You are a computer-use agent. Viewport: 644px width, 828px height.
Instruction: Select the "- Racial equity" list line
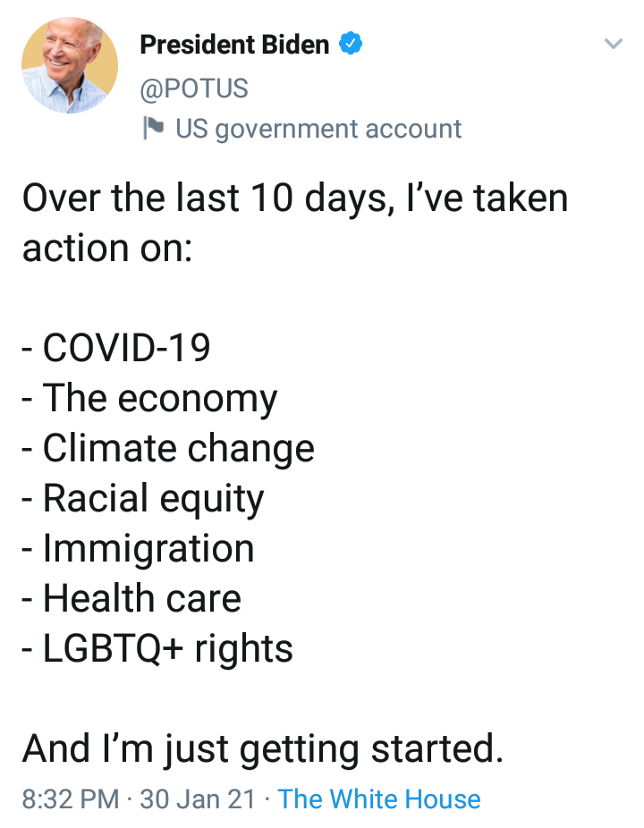pos(142,499)
